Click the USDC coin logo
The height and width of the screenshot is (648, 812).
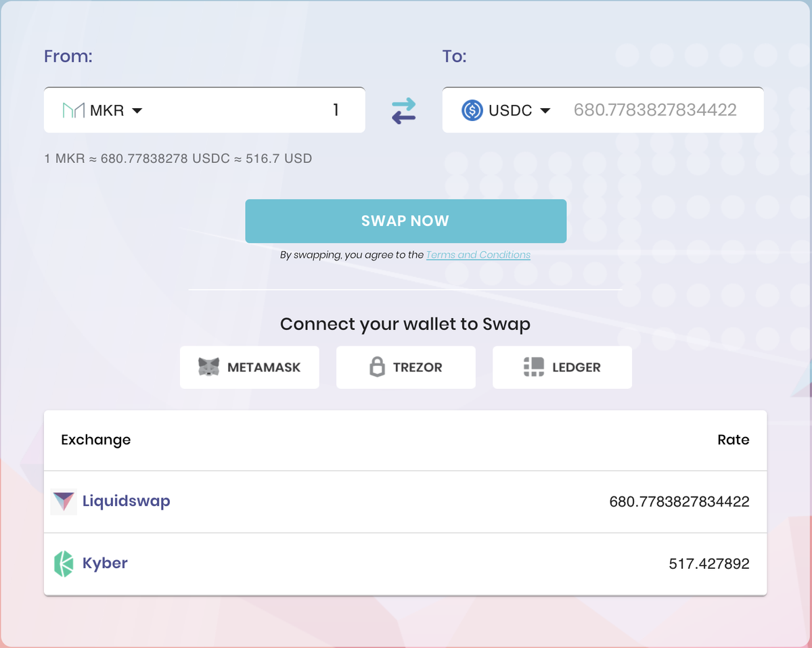(x=472, y=110)
